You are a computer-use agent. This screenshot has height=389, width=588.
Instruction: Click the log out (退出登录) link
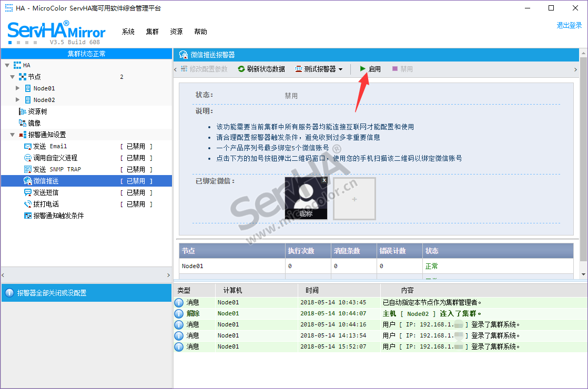(x=569, y=25)
